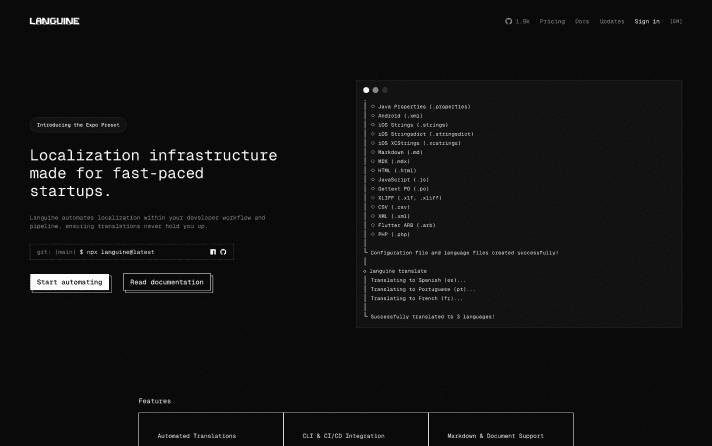
Task: Select the iOS XCStrings (.xcstrings) option
Action: tap(416, 143)
